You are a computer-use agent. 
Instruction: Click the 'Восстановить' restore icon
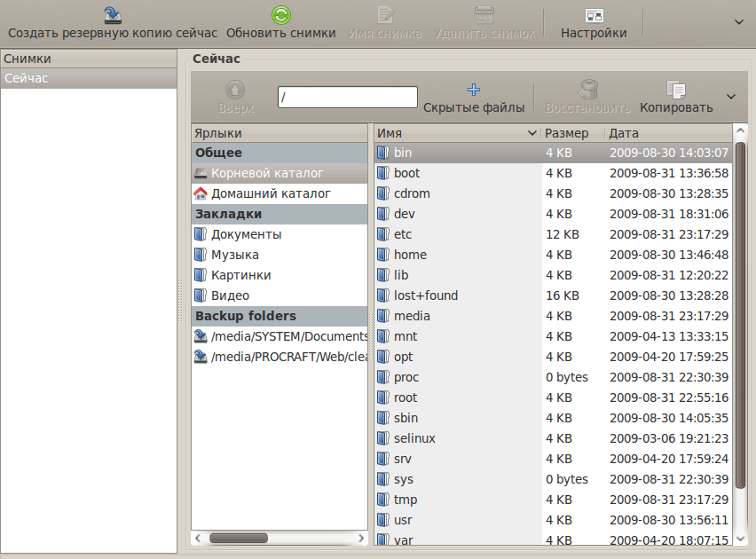587,90
